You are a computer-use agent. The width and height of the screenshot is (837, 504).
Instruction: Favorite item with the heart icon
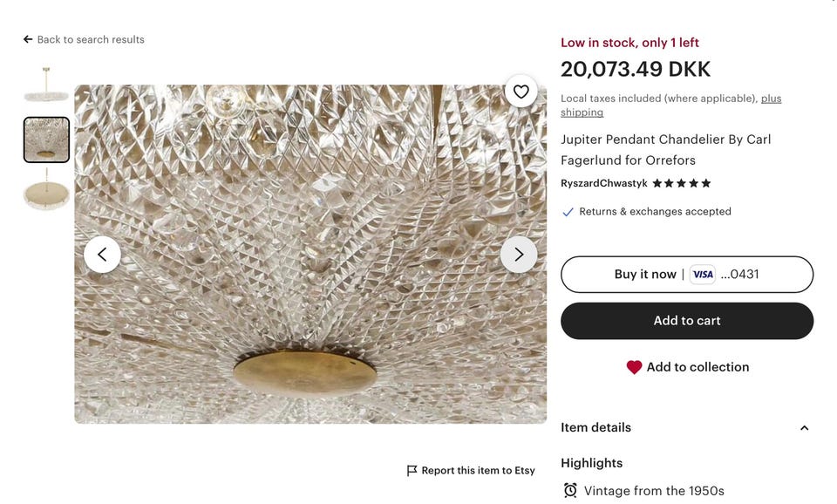(521, 92)
